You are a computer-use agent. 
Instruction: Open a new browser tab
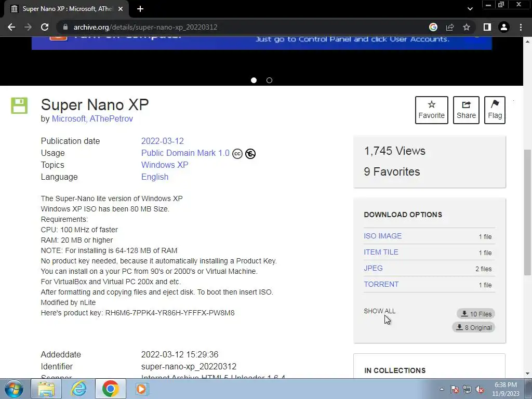[x=140, y=9]
